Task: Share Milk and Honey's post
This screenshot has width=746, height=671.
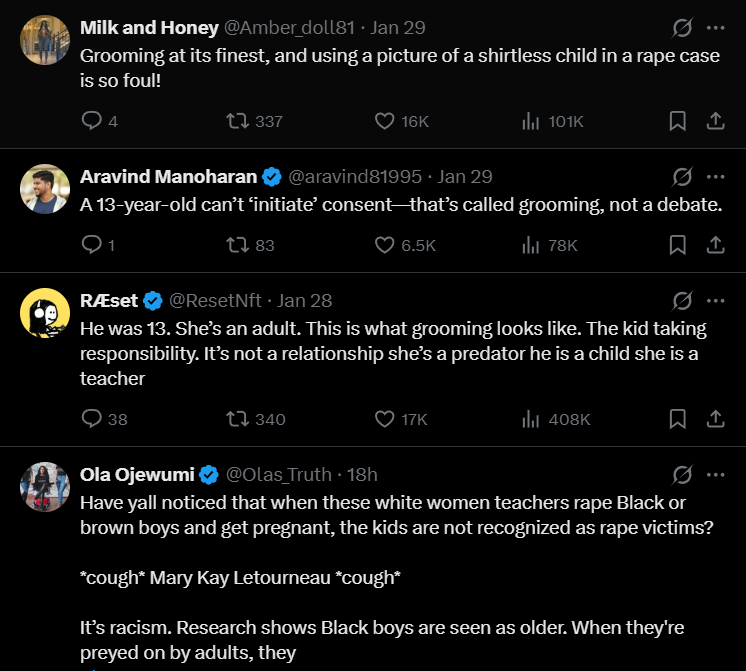Action: pos(715,121)
